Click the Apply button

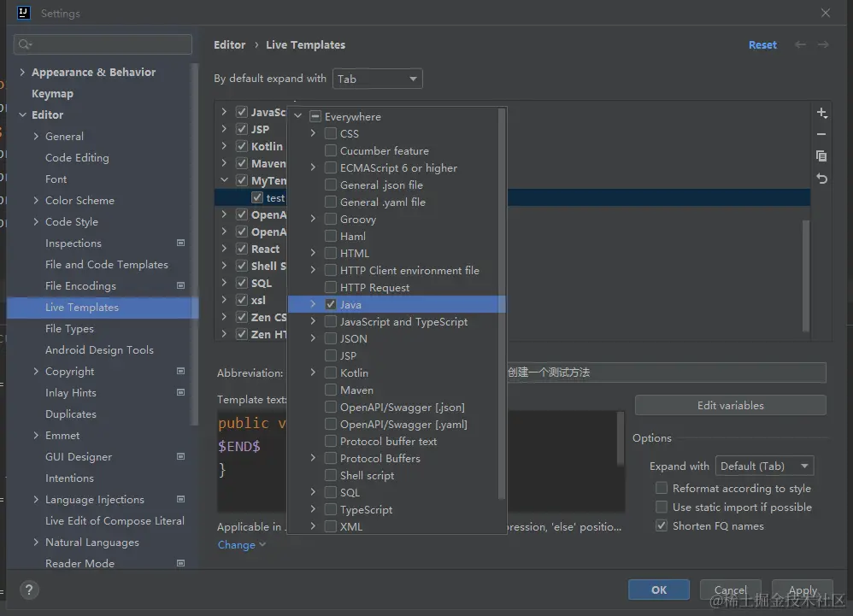pyautogui.click(x=803, y=590)
